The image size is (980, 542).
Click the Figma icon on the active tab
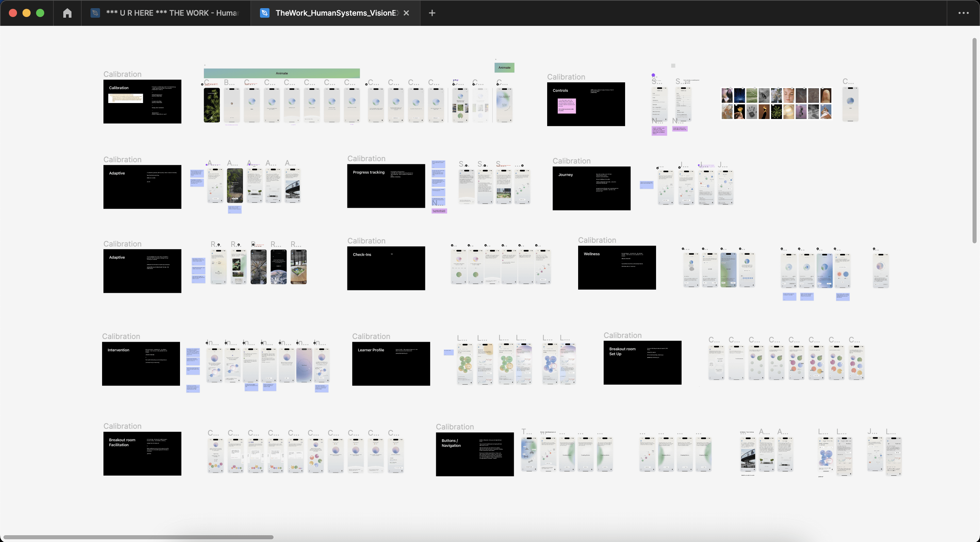(264, 13)
